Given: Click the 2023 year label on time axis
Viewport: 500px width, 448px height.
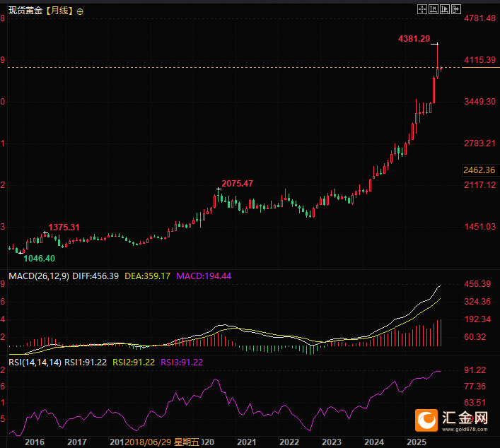Looking at the screenshot, I should coord(331,442).
